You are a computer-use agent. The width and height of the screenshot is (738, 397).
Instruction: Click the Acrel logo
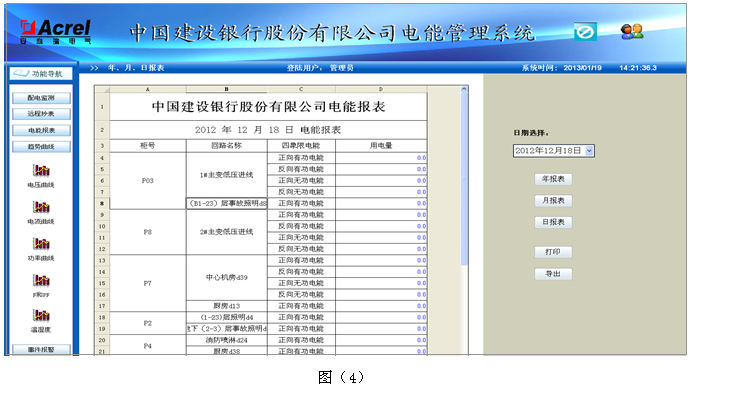56,32
